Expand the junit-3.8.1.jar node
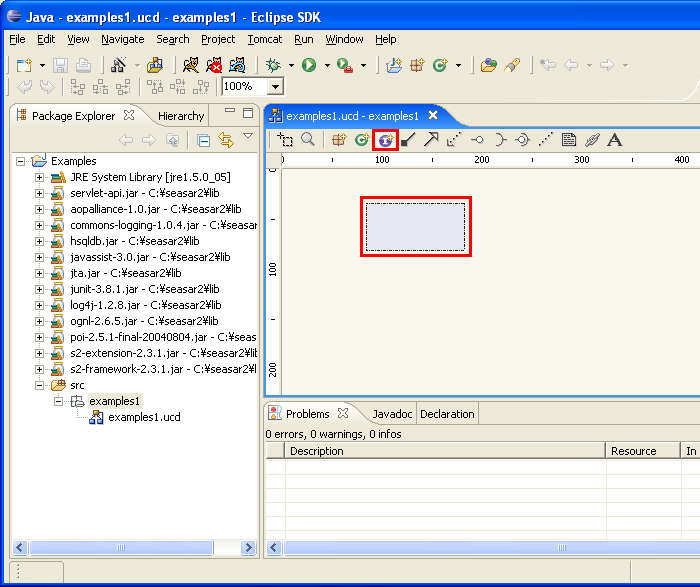Image resolution: width=700 pixels, height=587 pixels. click(x=40, y=289)
